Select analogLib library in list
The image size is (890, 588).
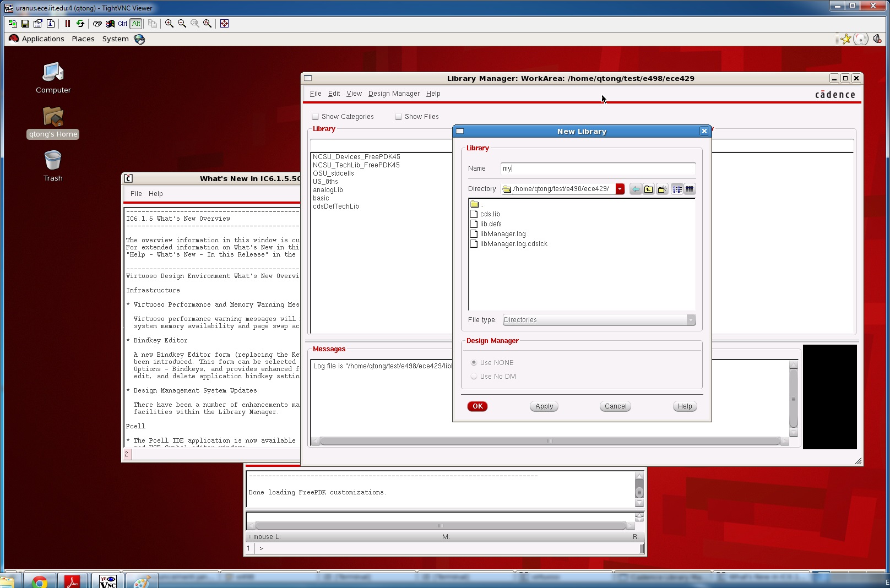[x=328, y=190]
